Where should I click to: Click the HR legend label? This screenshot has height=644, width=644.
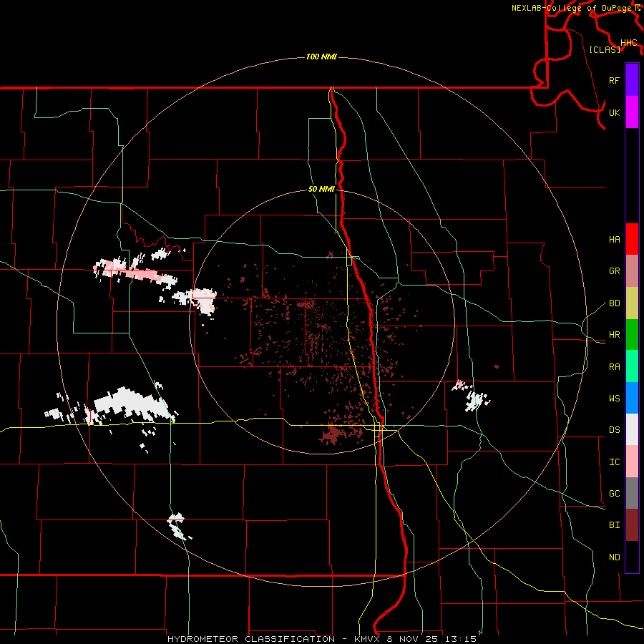click(615, 335)
